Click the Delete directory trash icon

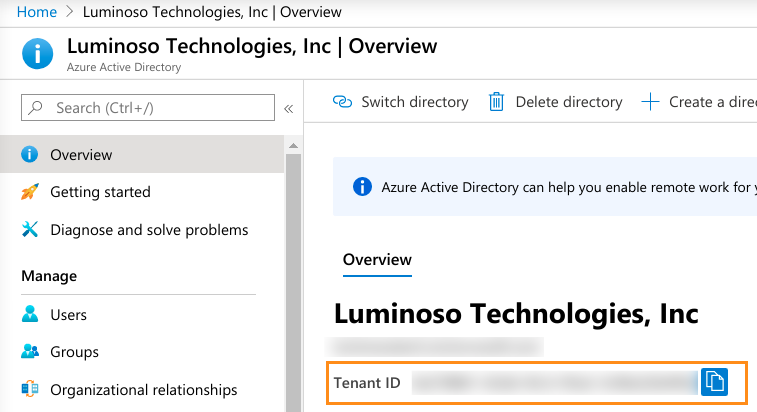point(496,102)
